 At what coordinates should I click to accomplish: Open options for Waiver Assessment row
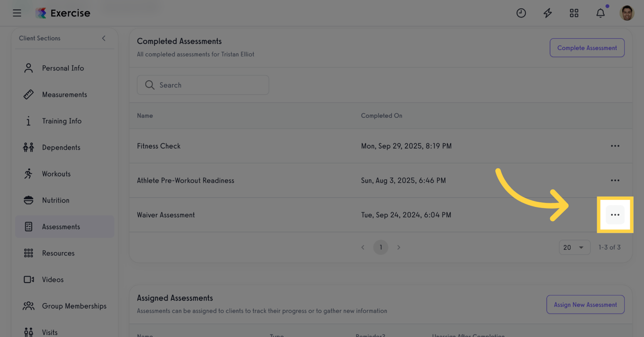[615, 215]
